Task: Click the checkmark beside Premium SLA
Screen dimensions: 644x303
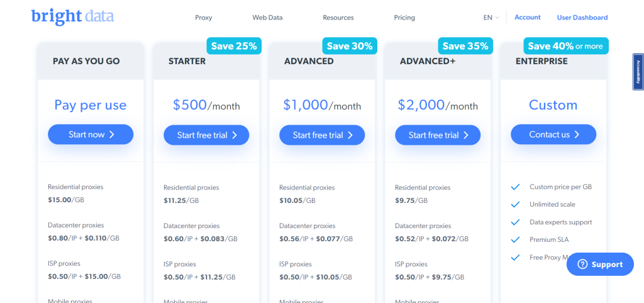Action: click(515, 240)
